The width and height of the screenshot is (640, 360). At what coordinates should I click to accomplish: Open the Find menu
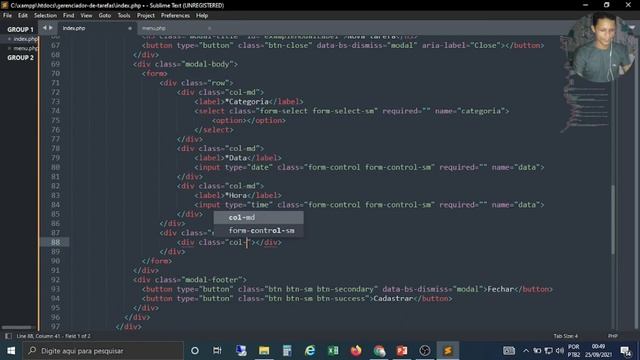click(69, 16)
